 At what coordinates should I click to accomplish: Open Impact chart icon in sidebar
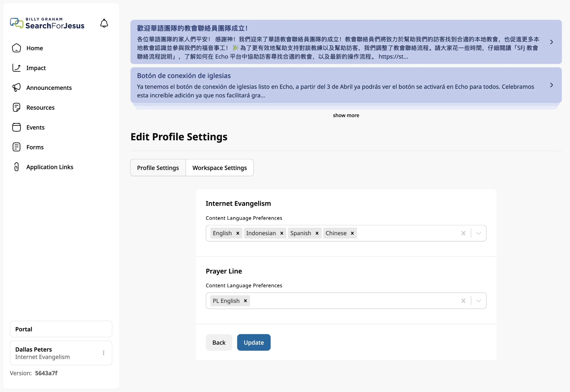(17, 68)
